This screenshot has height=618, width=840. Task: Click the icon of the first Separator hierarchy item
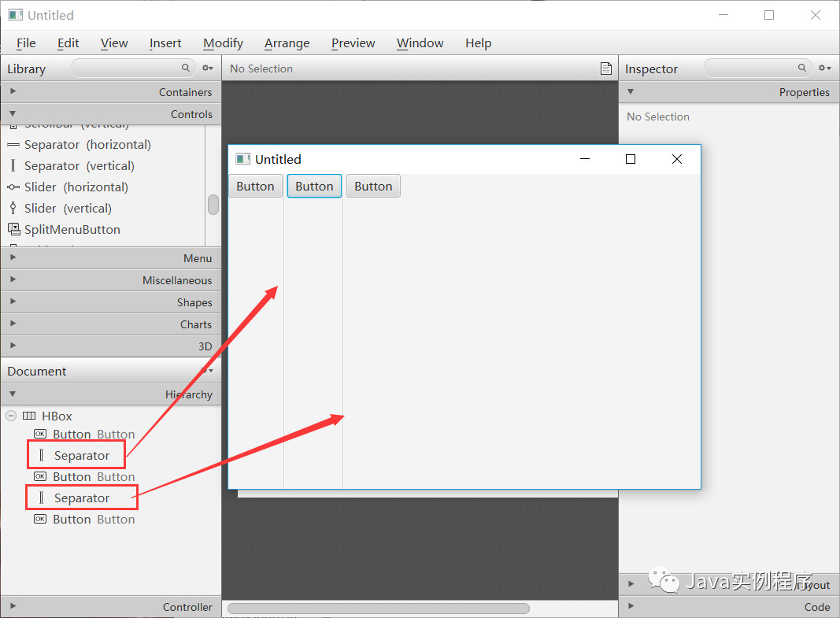pyautogui.click(x=41, y=454)
